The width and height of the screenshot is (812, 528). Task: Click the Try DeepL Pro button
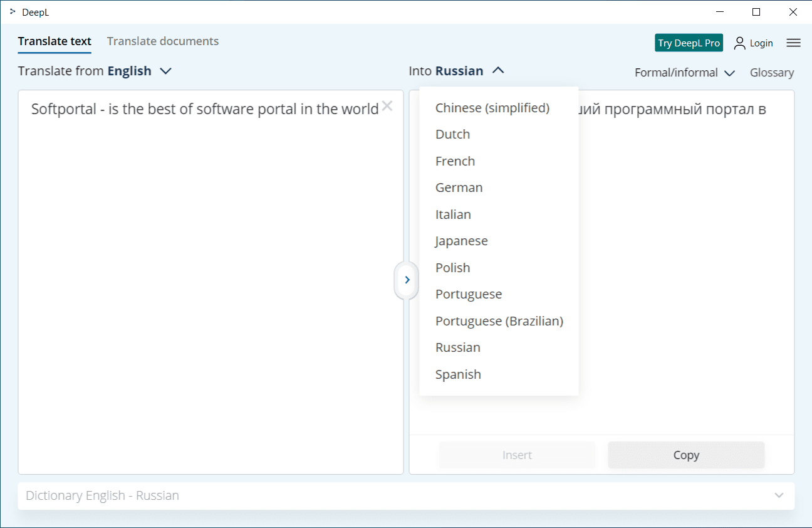tap(689, 43)
